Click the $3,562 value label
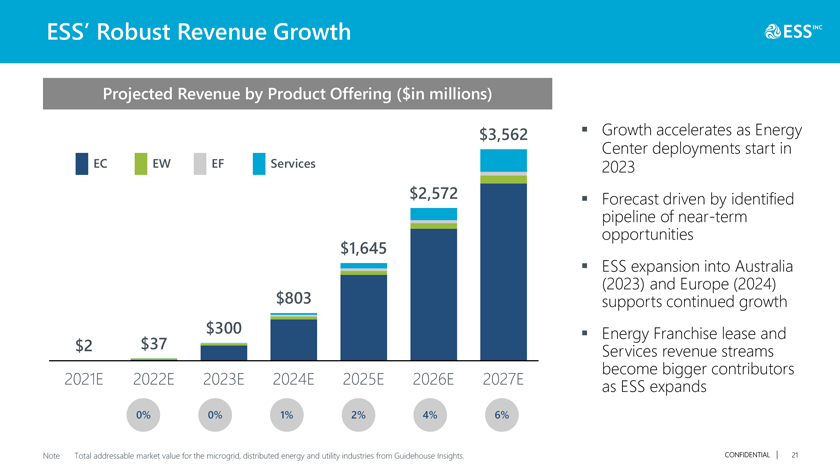The height and width of the screenshot is (473, 840). [503, 134]
